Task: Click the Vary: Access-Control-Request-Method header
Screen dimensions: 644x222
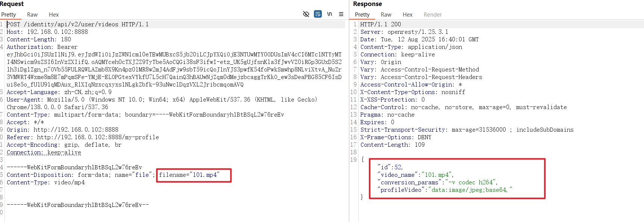Action: coord(420,70)
